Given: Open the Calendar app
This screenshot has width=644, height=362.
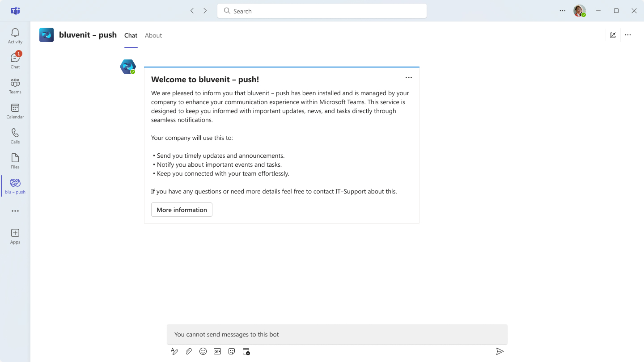Looking at the screenshot, I should 15,111.
